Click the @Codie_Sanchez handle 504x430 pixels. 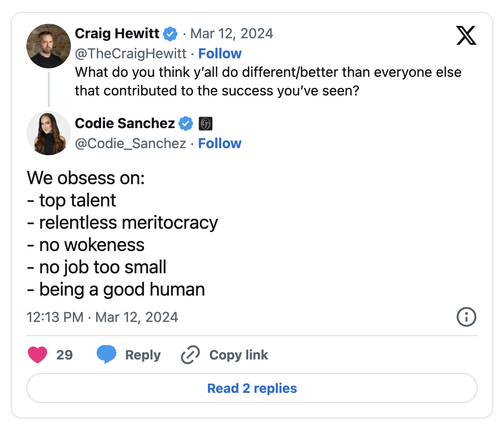[131, 143]
